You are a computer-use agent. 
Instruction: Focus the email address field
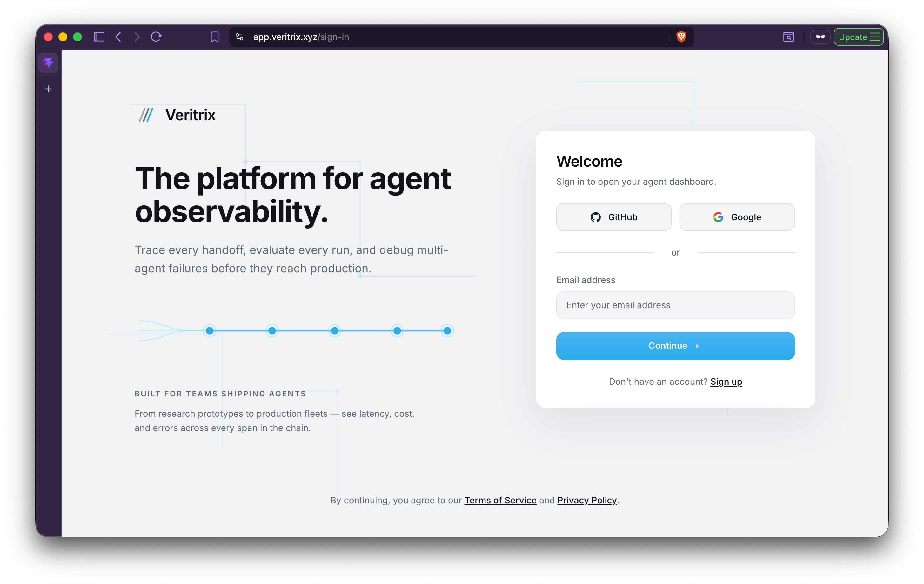(675, 305)
